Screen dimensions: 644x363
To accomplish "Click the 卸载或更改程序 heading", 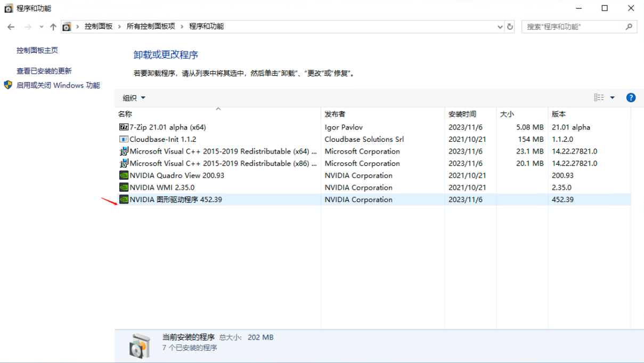I will (166, 55).
